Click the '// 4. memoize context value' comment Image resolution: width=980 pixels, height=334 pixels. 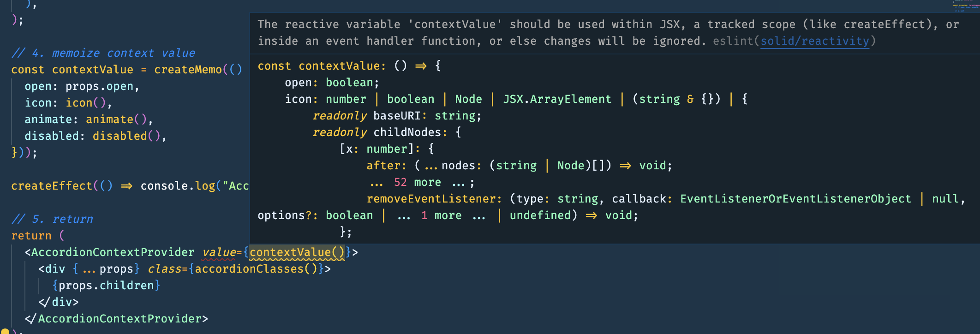coord(103,53)
